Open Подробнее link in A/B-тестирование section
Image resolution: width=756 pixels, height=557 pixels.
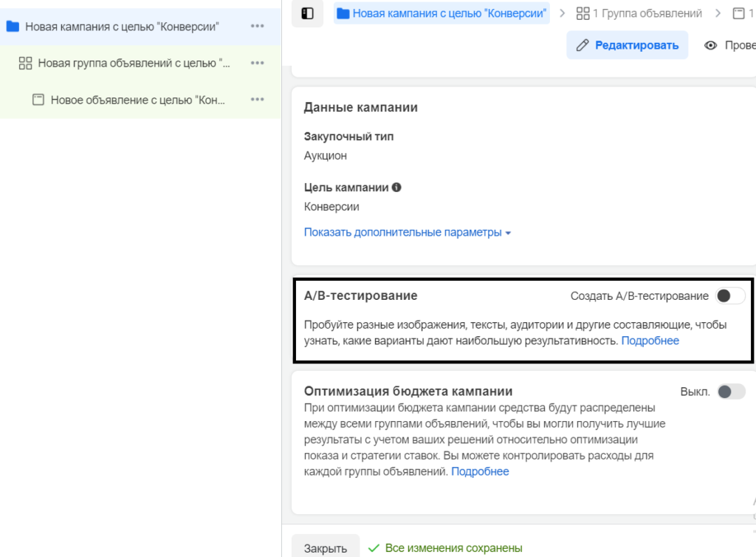point(650,341)
